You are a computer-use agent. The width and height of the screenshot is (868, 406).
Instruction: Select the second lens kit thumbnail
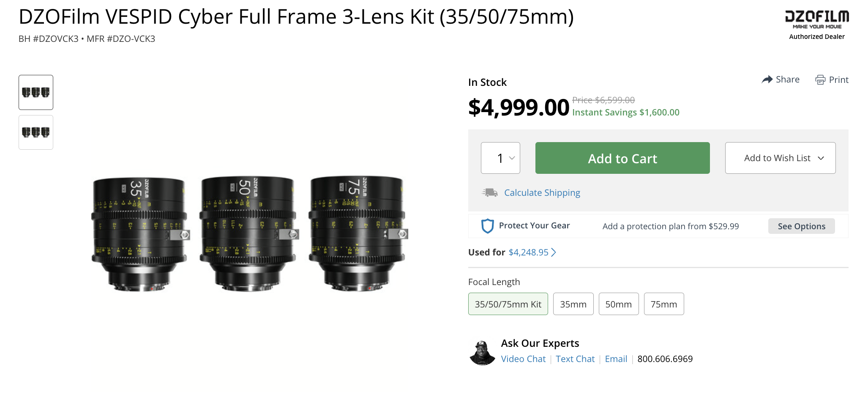click(36, 132)
